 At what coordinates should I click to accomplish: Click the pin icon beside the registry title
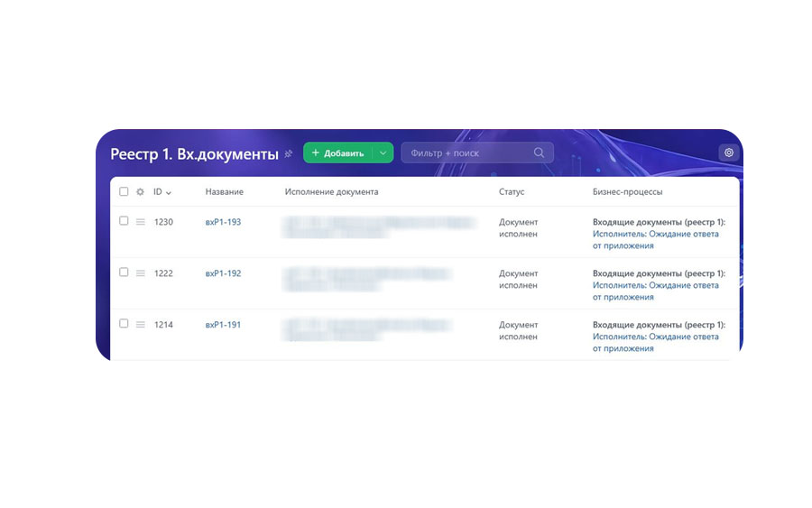[x=289, y=153]
